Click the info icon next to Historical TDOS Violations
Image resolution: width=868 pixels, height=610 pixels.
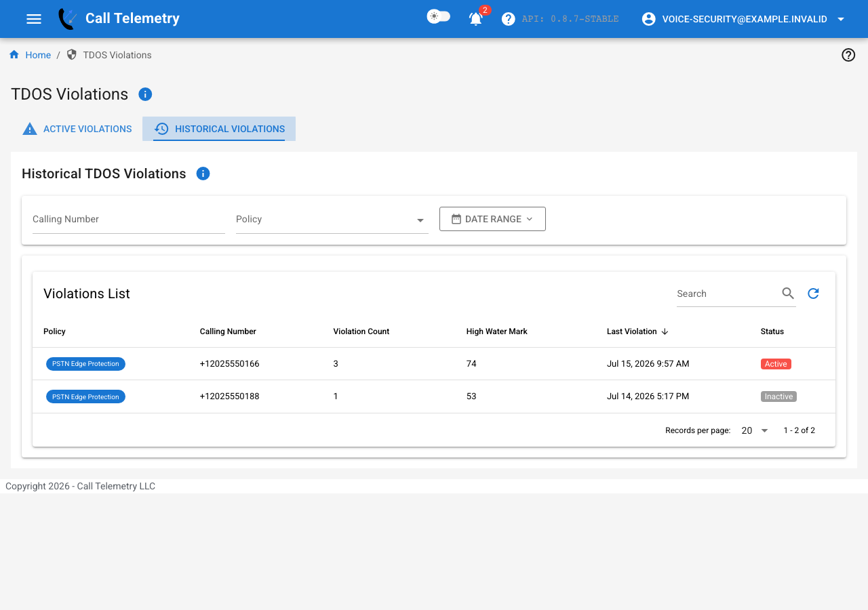(203, 174)
